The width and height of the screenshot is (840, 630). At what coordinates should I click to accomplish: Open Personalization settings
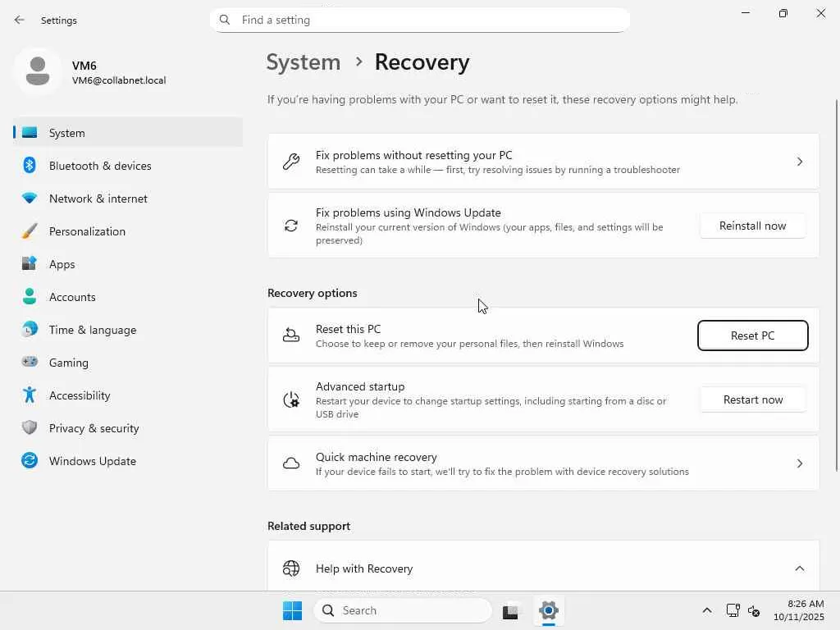[128, 231]
